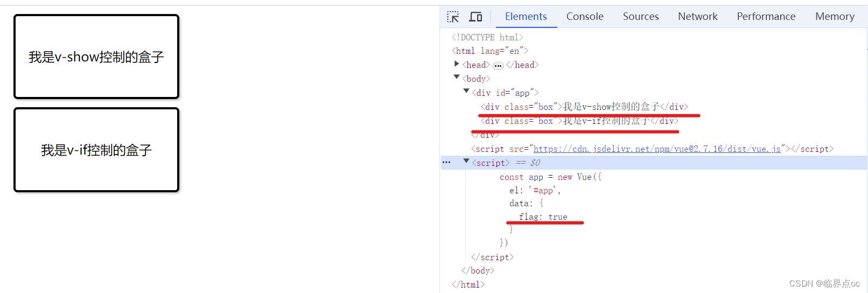Click the v-if controlled box on page
The height and width of the screenshot is (293, 868).
click(x=96, y=150)
